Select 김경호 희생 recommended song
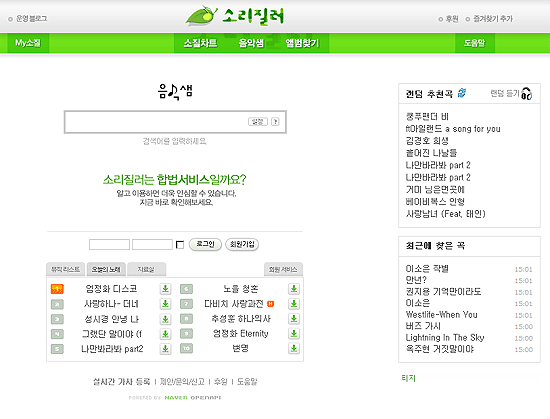The height and width of the screenshot is (419, 550). pyautogui.click(x=427, y=141)
